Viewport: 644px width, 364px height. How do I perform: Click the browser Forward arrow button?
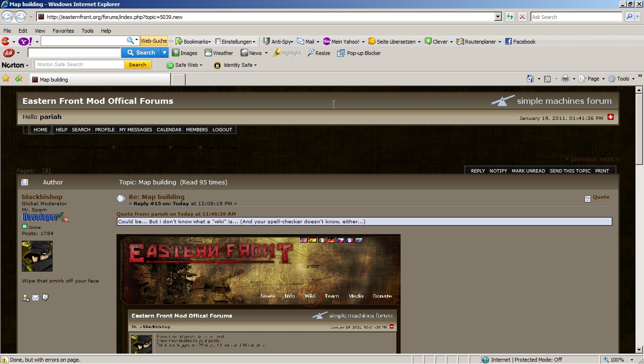coord(20,17)
